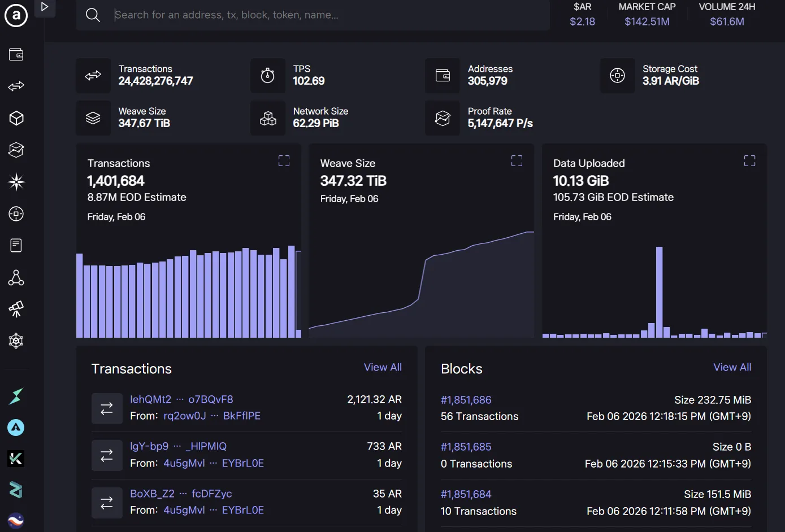
Task: Click View All in the Blocks panel
Action: 732,367
